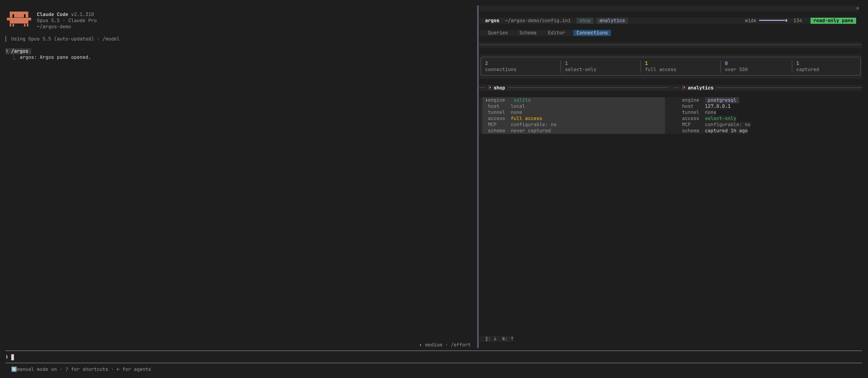868x378 pixels.
Task: Click the j: down shortcut hint
Action: 491,339
